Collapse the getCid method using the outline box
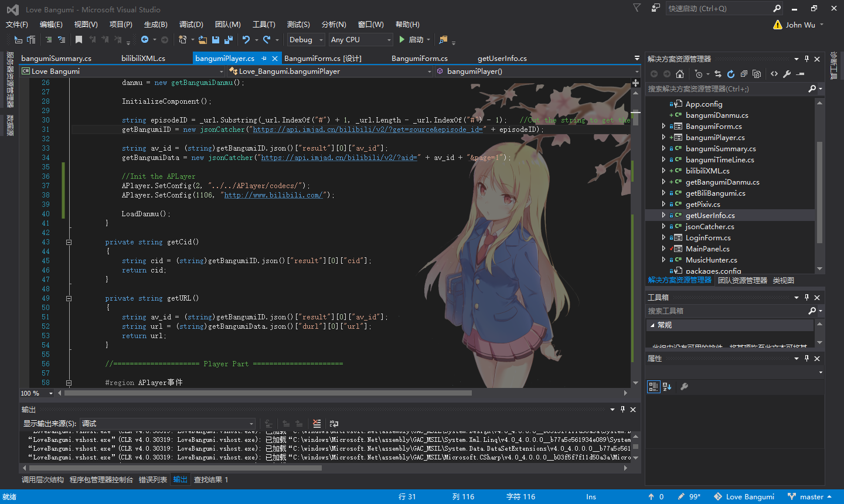 point(69,242)
